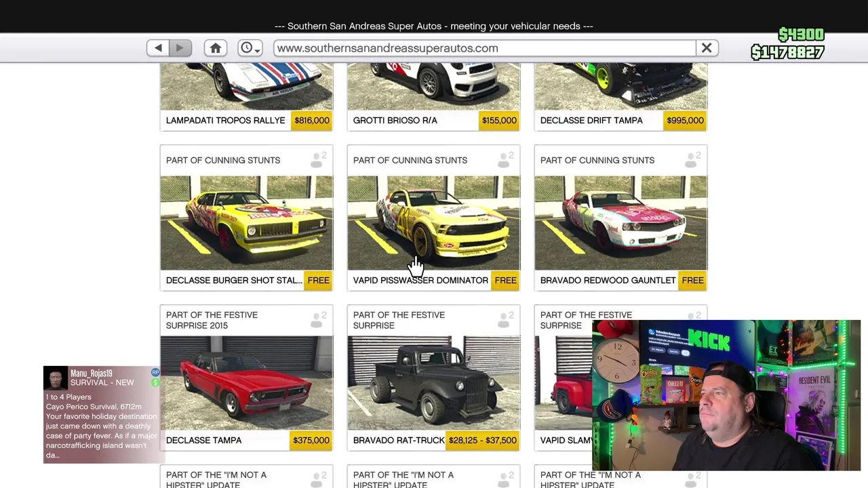Select the DECLASSE BURGER SHOT STAL... name

pos(234,281)
